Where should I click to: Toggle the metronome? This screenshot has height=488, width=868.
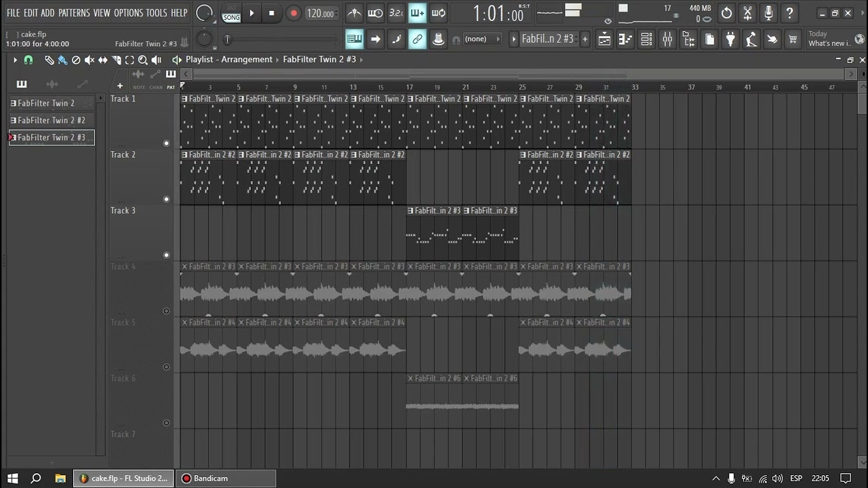354,13
